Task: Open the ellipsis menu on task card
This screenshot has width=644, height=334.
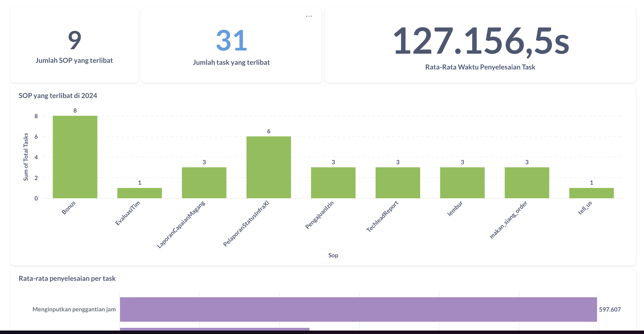Action: click(309, 16)
